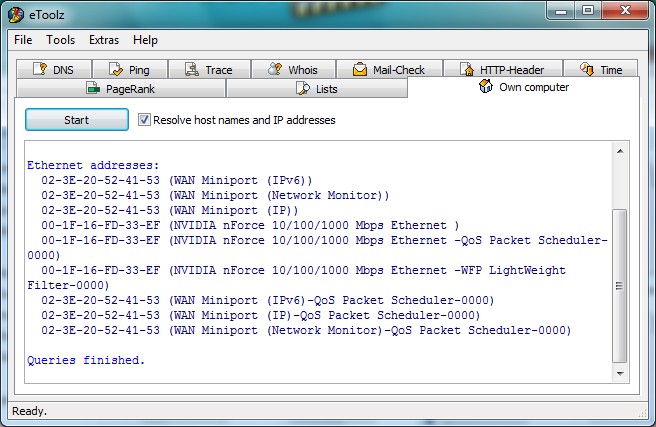Click the PageRank tab green icon
The height and width of the screenshot is (427, 656).
point(93,88)
